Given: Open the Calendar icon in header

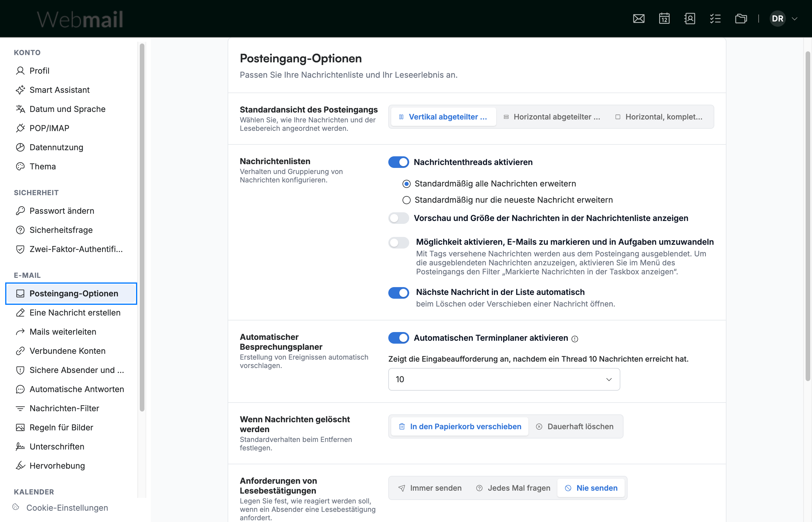Looking at the screenshot, I should (664, 19).
